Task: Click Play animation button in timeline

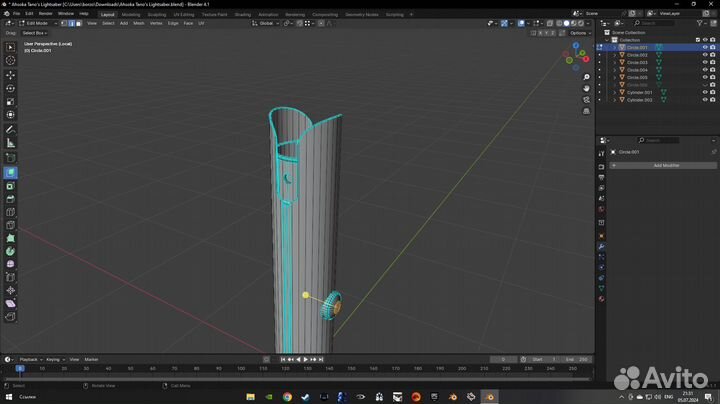Action: tap(306, 359)
